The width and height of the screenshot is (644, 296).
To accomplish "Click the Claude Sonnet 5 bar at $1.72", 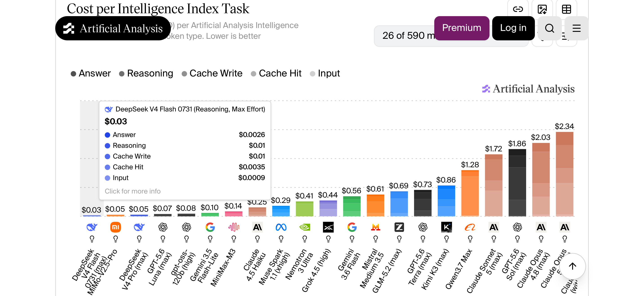I will [494, 185].
